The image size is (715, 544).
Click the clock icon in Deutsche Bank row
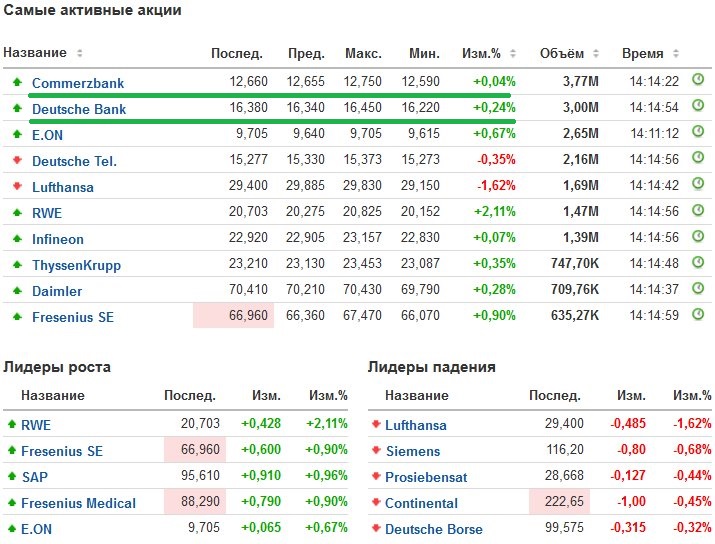coord(698,105)
